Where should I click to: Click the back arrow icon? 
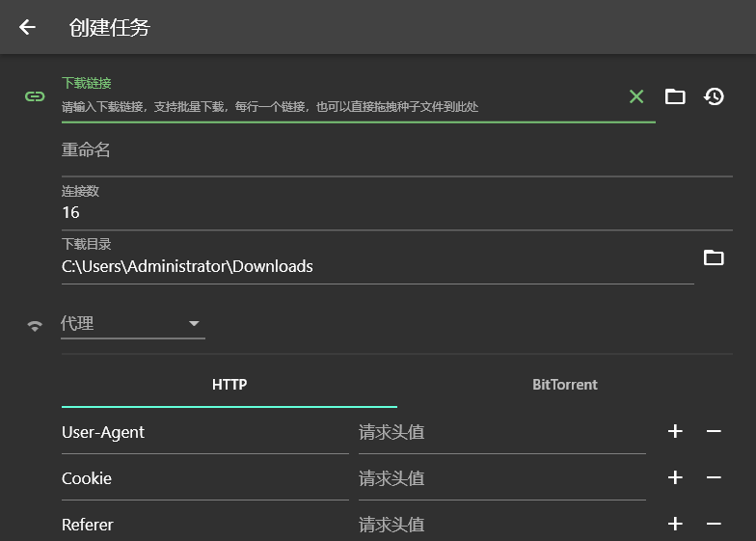point(27,27)
